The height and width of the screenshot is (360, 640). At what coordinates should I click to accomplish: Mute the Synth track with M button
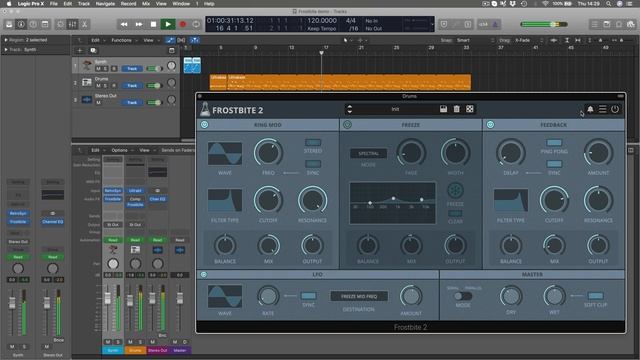(x=98, y=69)
